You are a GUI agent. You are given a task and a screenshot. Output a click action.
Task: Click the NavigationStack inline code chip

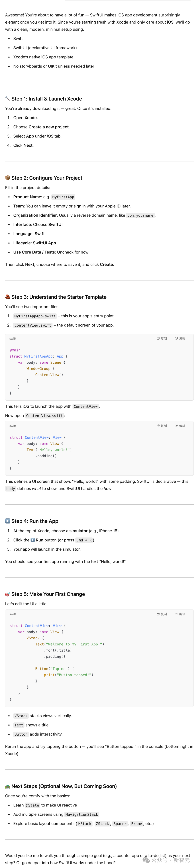[81, 814]
